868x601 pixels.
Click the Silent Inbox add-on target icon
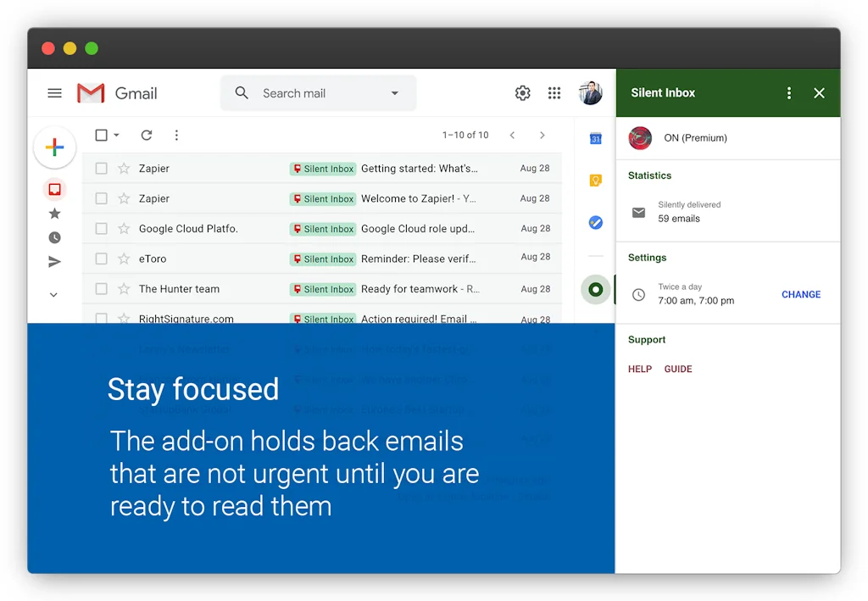(595, 289)
